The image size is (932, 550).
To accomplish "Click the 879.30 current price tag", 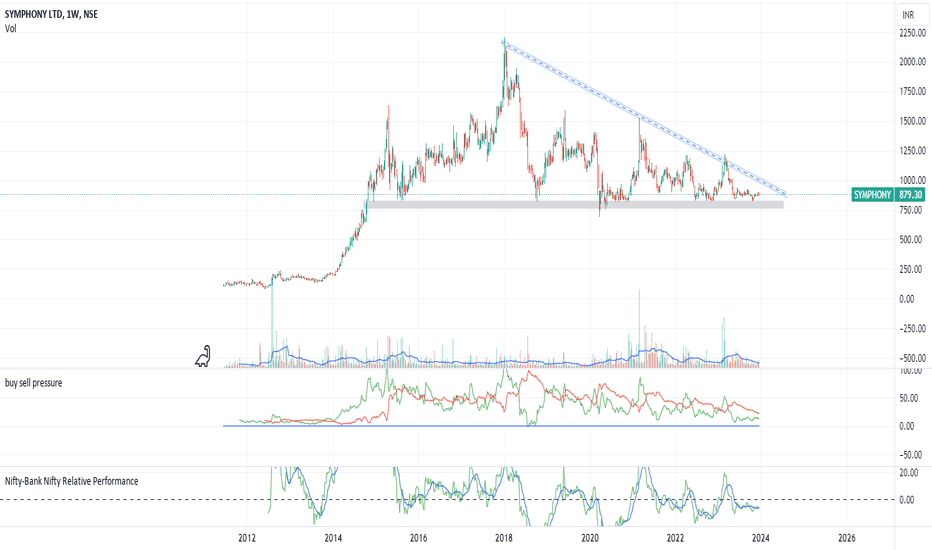I will (x=910, y=194).
